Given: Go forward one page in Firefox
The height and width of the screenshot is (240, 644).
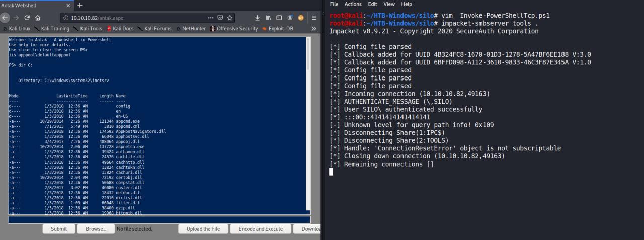Looking at the screenshot, I should 16,18.
